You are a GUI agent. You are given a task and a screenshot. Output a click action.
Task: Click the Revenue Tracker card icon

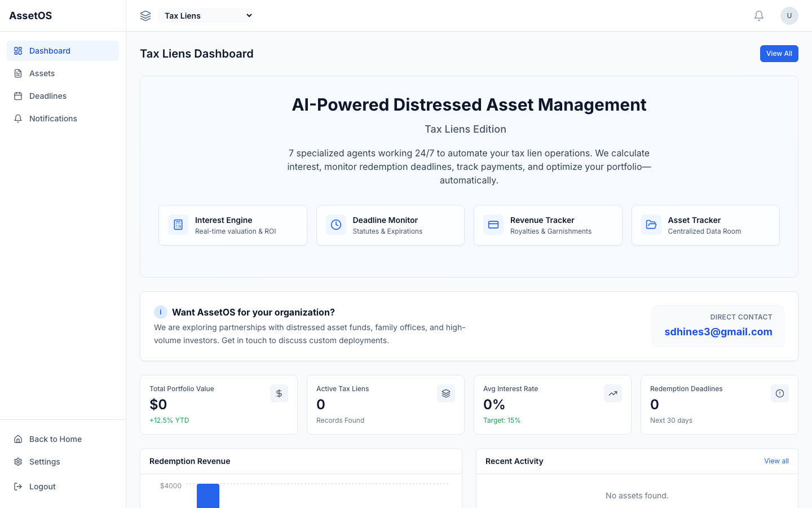pos(493,225)
